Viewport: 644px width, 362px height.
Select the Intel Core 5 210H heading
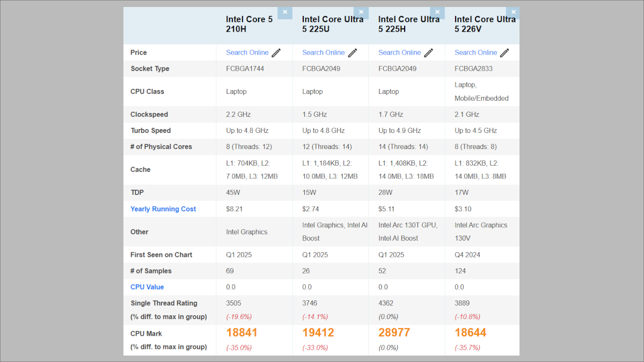pyautogui.click(x=250, y=24)
